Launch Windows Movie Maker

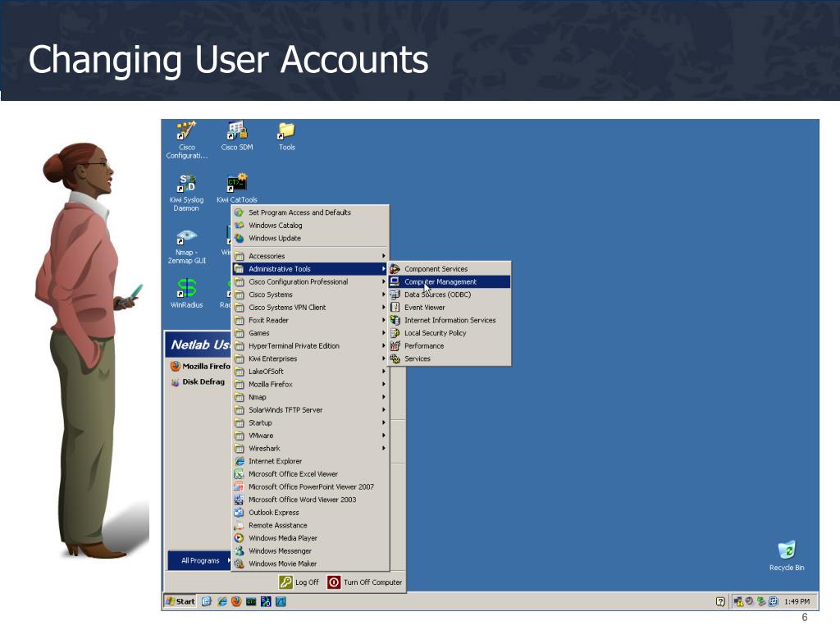pyautogui.click(x=310, y=564)
